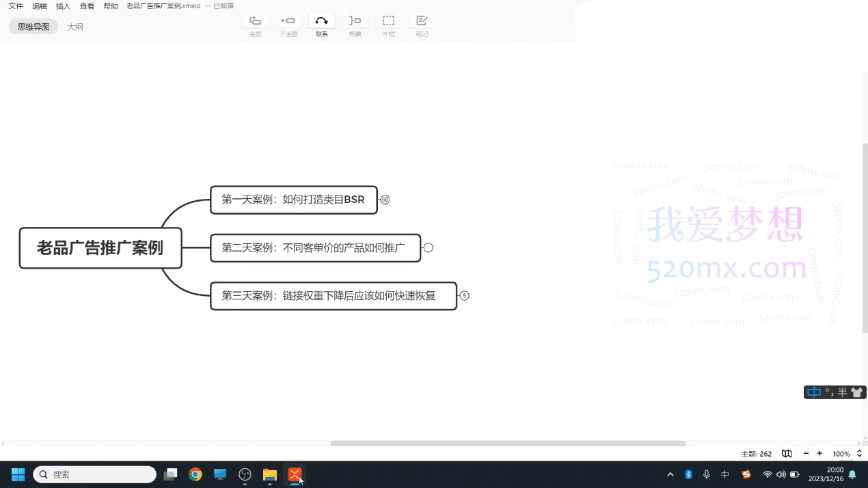Image resolution: width=868 pixels, height=488 pixels.
Task: Deselect the currently active relationship tool
Action: 321,21
